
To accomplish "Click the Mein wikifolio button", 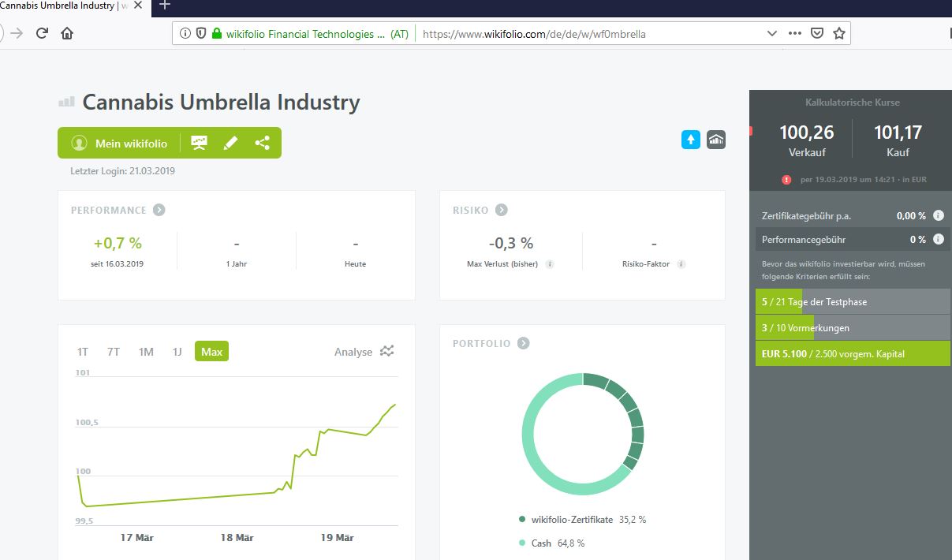I will coord(120,143).
